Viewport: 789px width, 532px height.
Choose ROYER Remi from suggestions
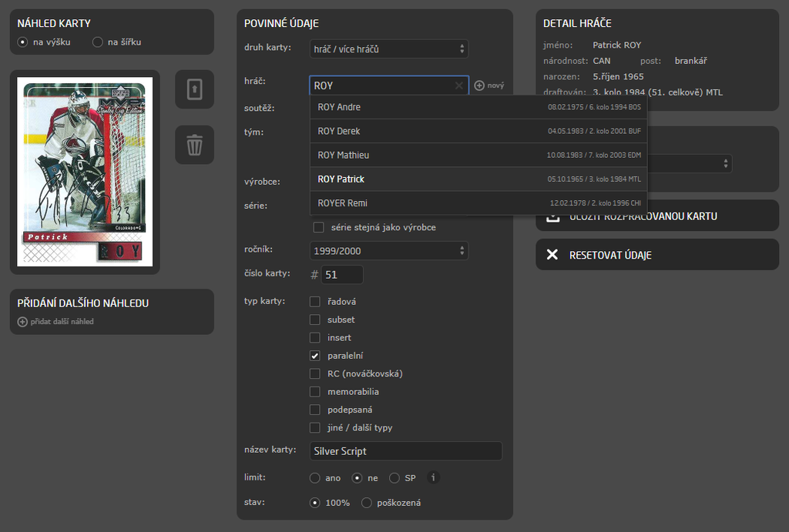point(478,203)
